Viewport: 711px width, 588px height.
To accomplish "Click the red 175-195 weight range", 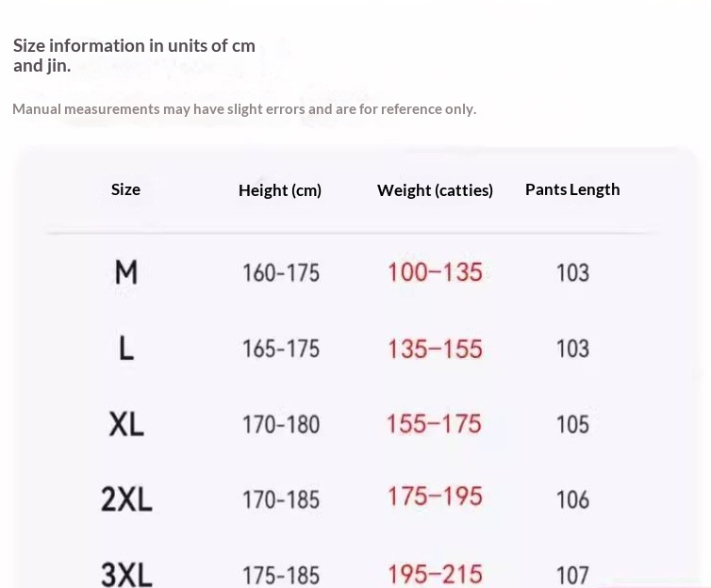I will 435,497.
